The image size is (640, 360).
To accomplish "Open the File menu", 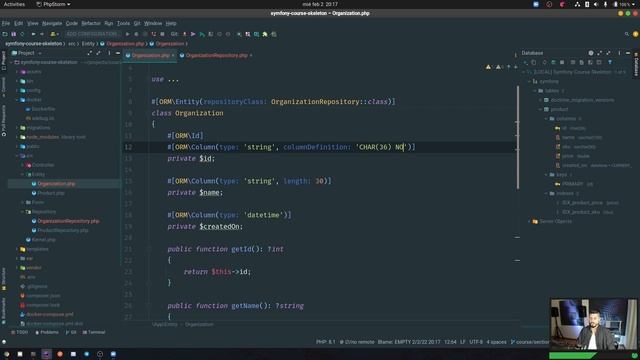I will click(6, 23).
